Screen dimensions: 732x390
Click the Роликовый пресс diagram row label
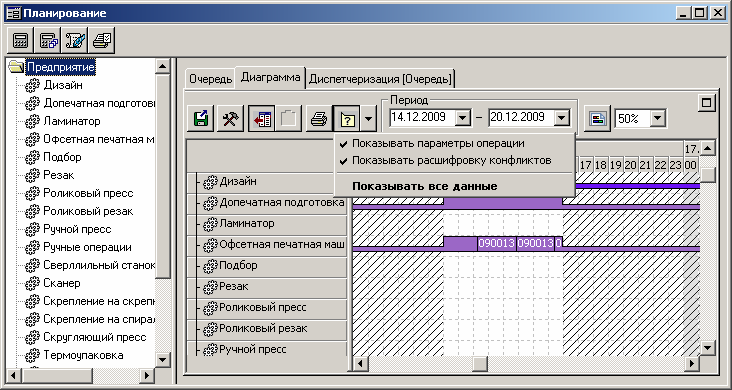pos(263,308)
